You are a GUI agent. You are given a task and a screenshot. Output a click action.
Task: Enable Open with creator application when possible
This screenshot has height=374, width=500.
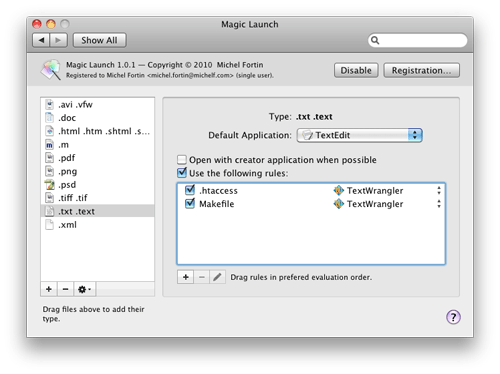(182, 160)
